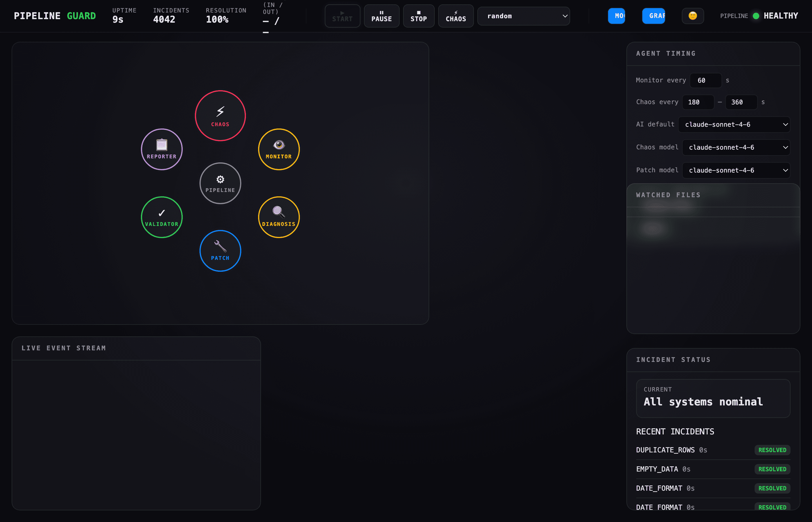Edit the Chaos every maximum field 360

tap(741, 102)
